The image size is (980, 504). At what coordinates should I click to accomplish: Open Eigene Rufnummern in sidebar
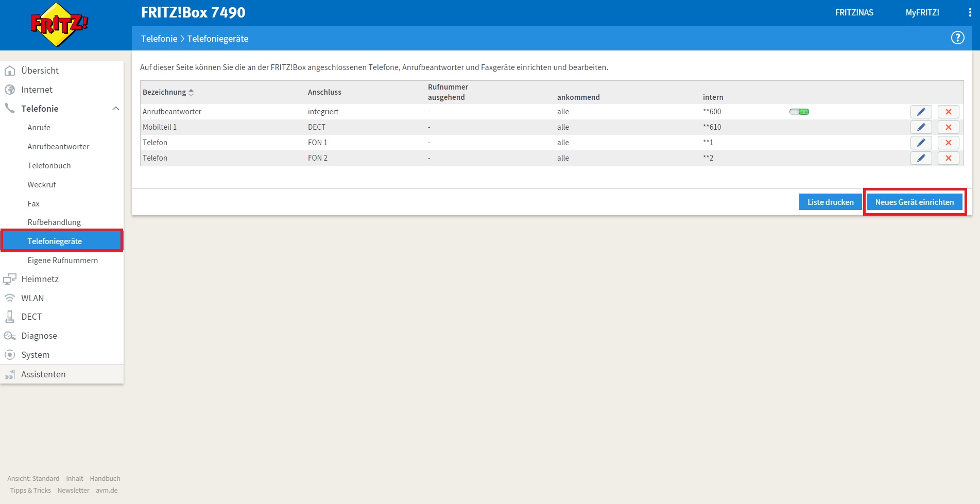(x=62, y=260)
